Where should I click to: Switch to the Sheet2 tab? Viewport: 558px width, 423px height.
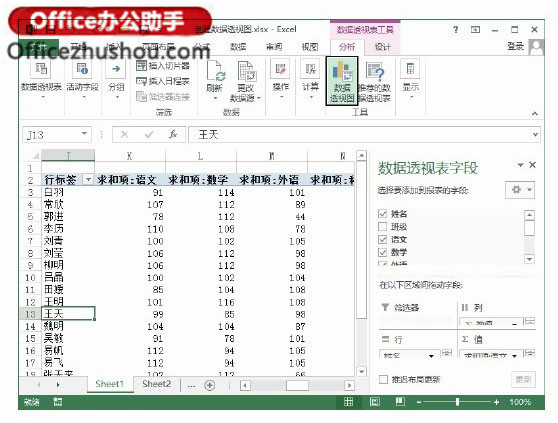(156, 384)
